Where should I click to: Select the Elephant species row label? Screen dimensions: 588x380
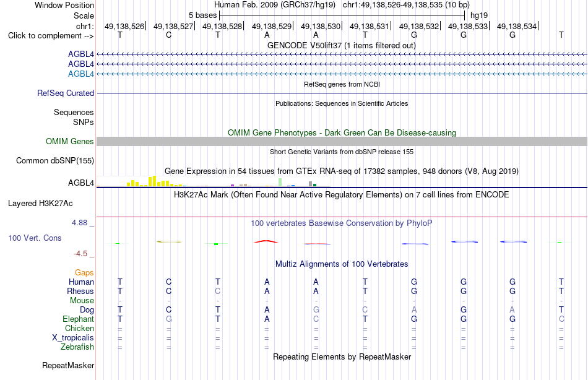[79, 319]
